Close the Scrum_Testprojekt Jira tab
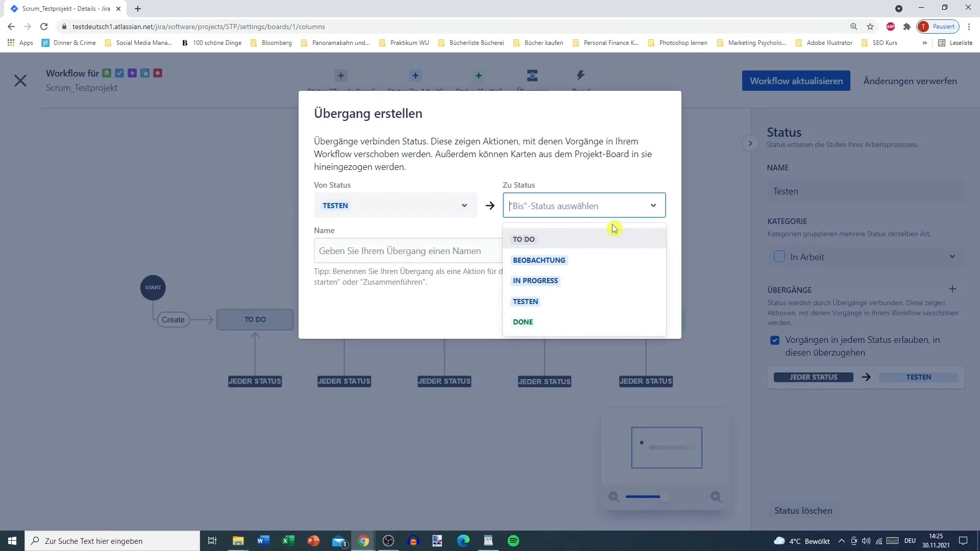Viewport: 980px width, 551px height. click(x=118, y=9)
